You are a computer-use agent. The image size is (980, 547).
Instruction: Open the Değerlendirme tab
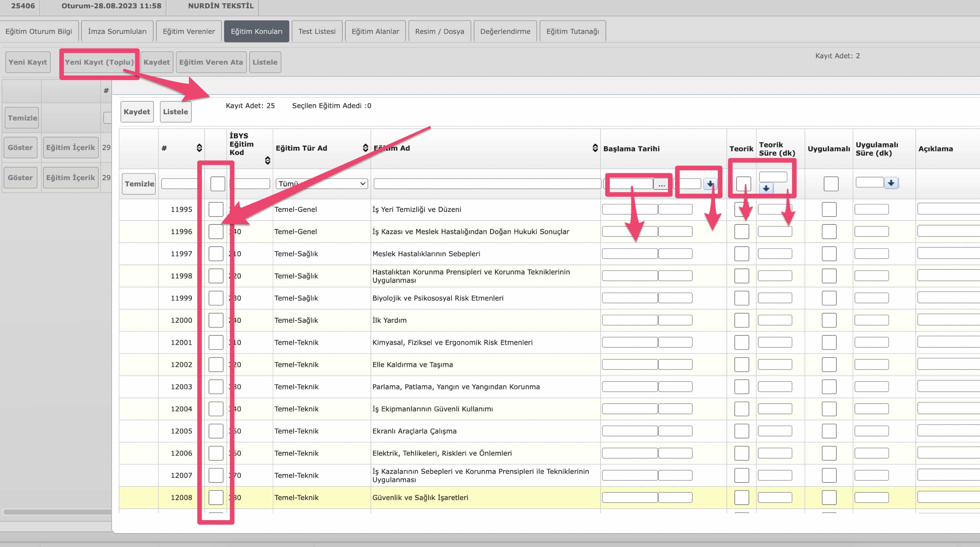(505, 31)
